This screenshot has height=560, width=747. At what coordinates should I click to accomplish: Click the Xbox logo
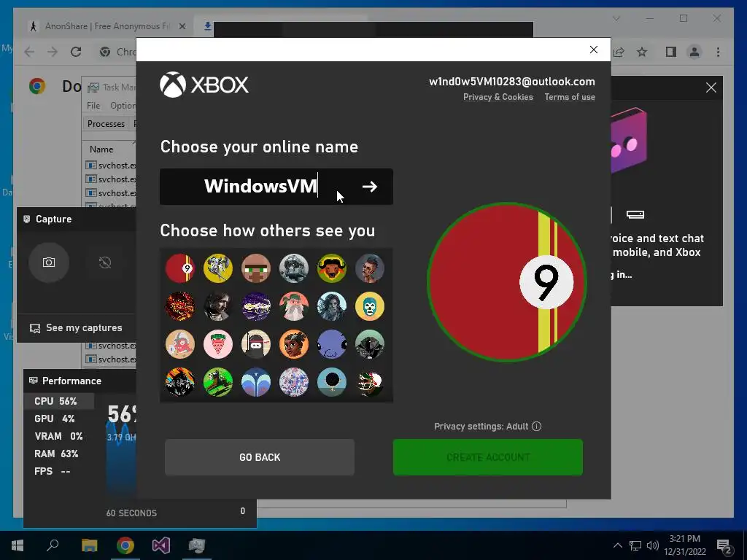tap(204, 85)
